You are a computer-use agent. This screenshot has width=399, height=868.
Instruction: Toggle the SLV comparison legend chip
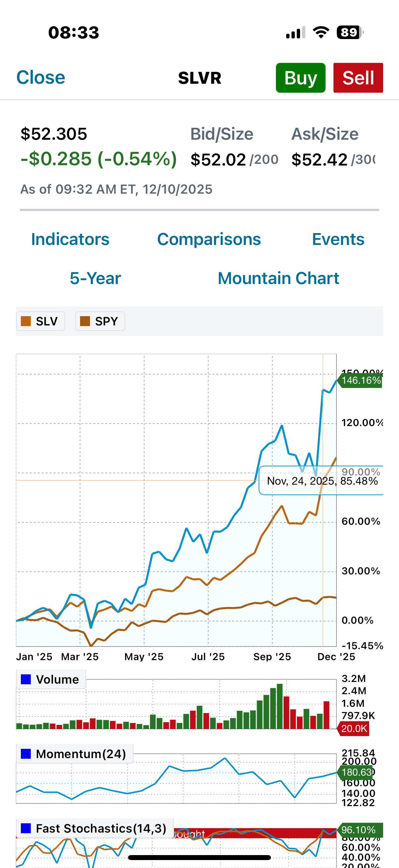[40, 321]
